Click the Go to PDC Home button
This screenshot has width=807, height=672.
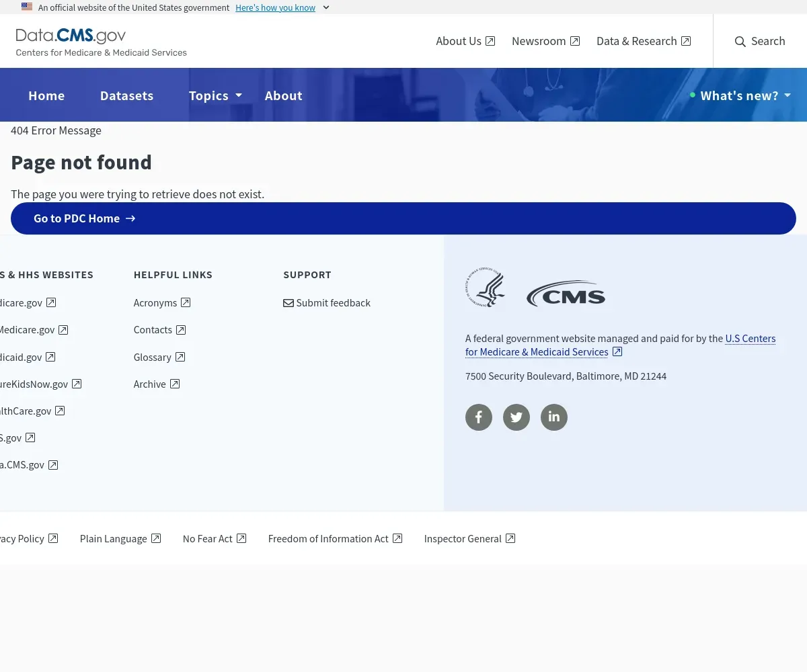(x=403, y=218)
